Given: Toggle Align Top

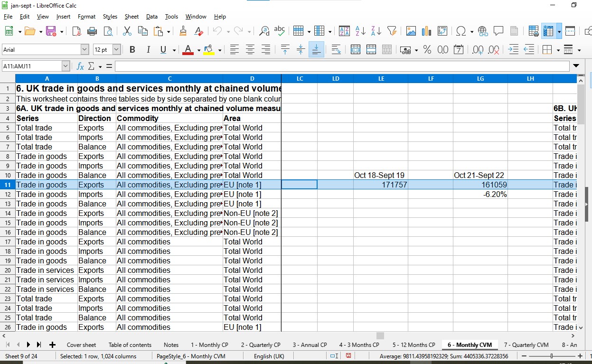Looking at the screenshot, I should coord(285,49).
